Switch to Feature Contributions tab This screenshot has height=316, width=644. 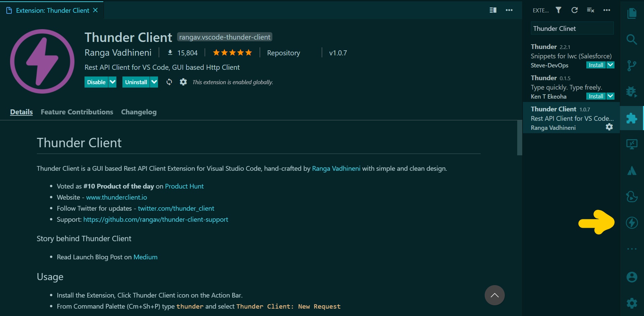77,112
